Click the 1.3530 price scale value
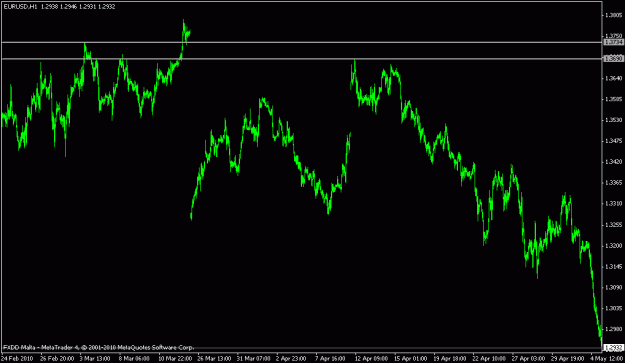The height and width of the screenshot is (363, 625). point(613,120)
